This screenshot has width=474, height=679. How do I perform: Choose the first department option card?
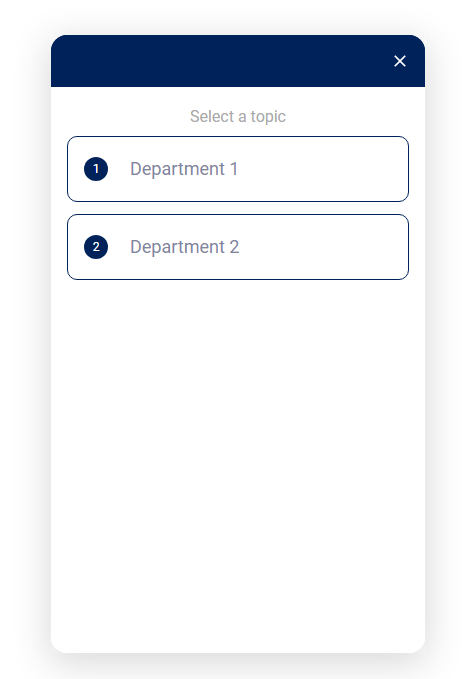(x=238, y=169)
